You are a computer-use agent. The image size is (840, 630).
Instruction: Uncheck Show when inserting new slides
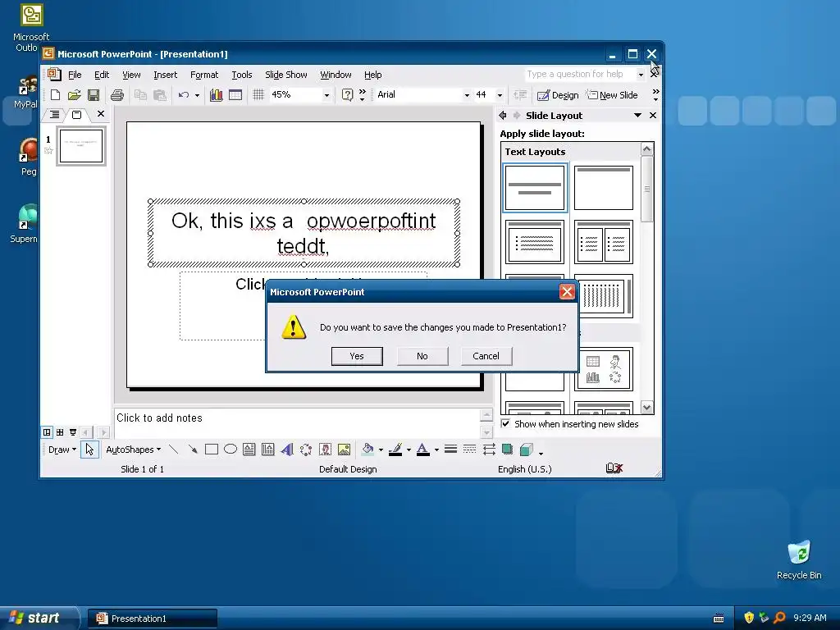point(505,424)
